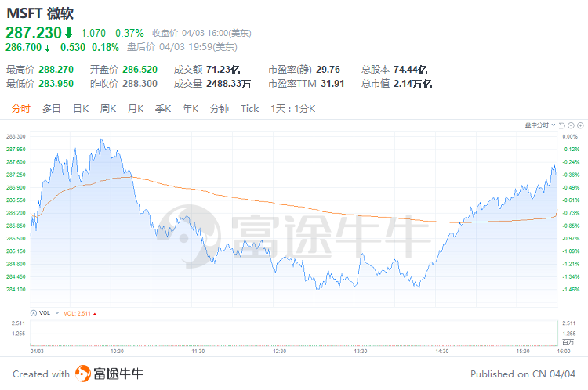
Task: Zoom out chart with minus icon
Action: tap(571, 125)
